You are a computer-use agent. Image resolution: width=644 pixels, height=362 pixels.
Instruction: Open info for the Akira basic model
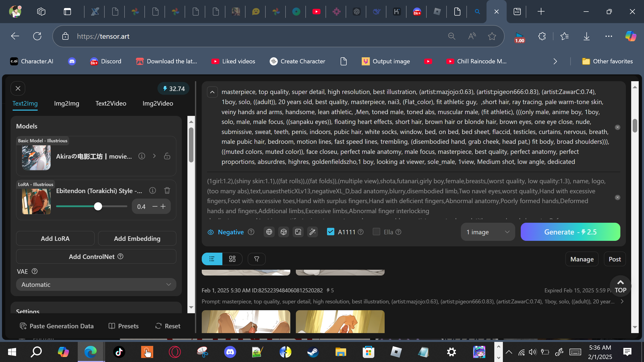pyautogui.click(x=142, y=156)
